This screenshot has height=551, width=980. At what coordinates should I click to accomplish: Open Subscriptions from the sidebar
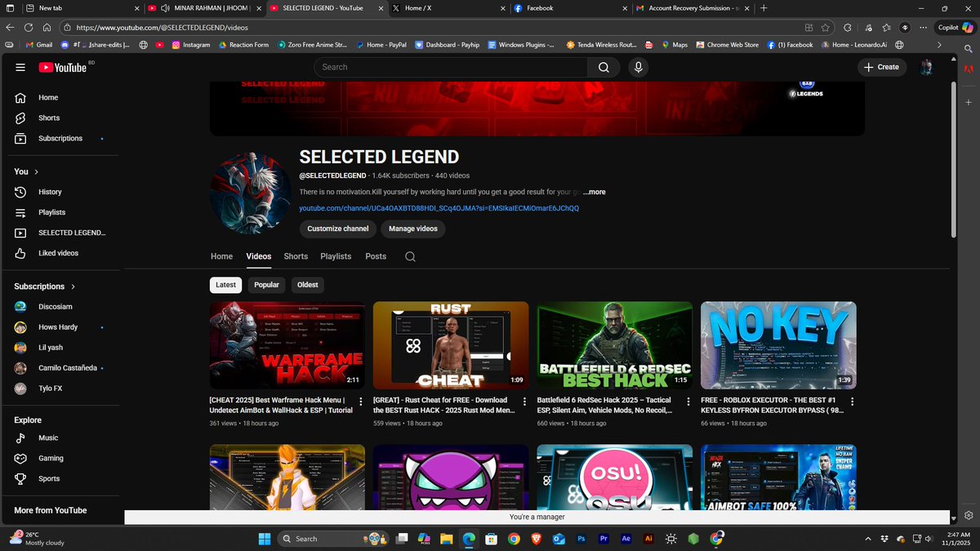60,139
